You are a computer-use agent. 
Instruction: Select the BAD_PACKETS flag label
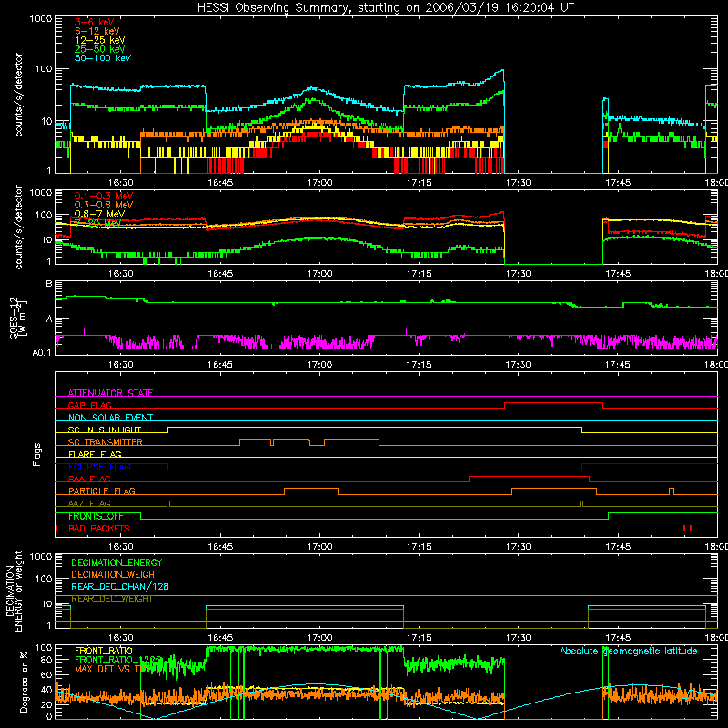(x=99, y=529)
